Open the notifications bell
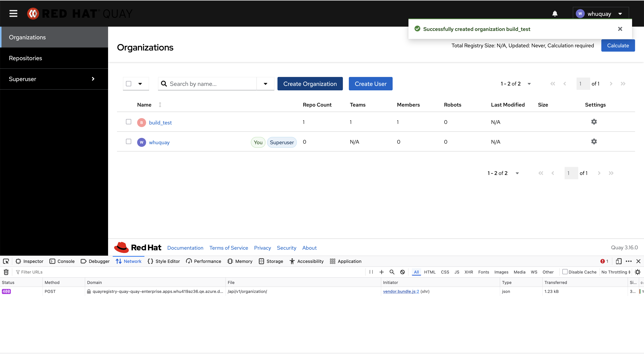 (555, 13)
